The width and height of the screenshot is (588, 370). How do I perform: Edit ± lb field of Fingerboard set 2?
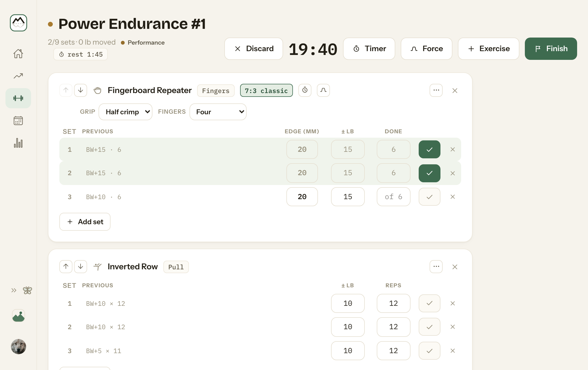[348, 173]
